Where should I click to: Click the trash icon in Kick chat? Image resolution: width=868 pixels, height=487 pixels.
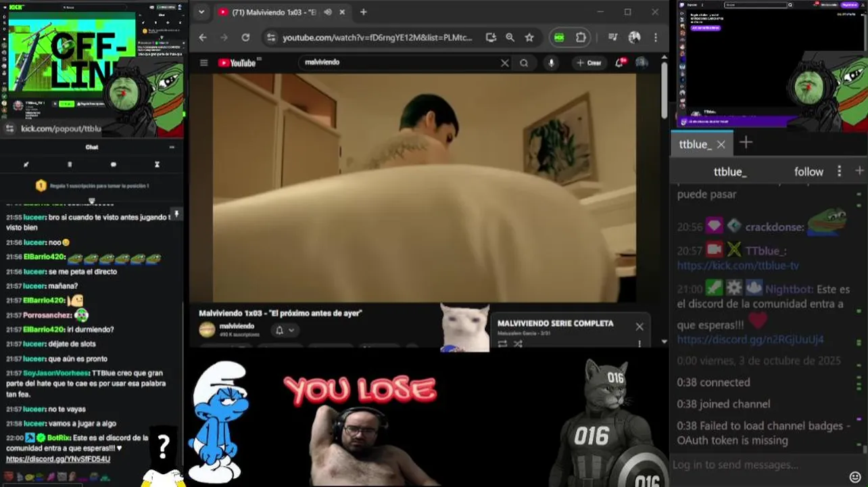pyautogui.click(x=70, y=164)
